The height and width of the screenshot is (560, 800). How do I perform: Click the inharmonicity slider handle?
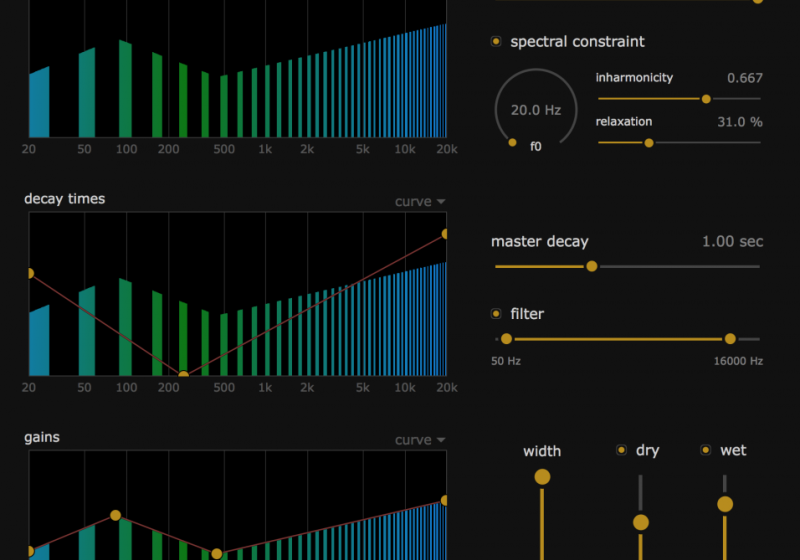coord(706,99)
